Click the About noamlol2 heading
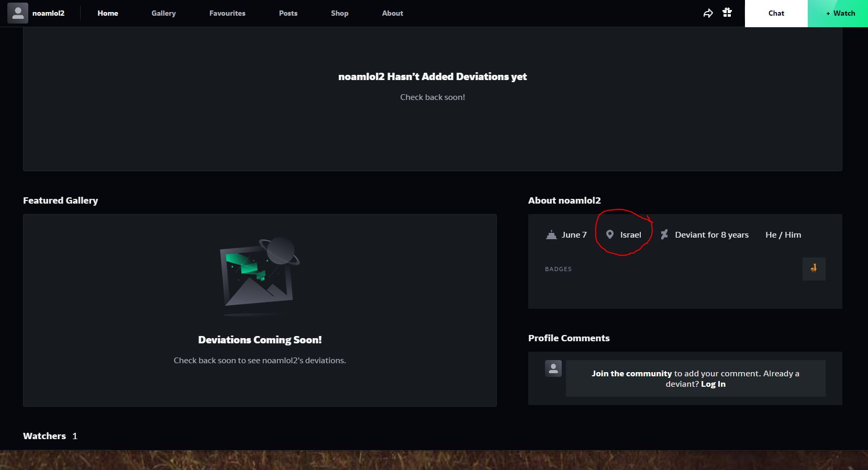 point(564,200)
